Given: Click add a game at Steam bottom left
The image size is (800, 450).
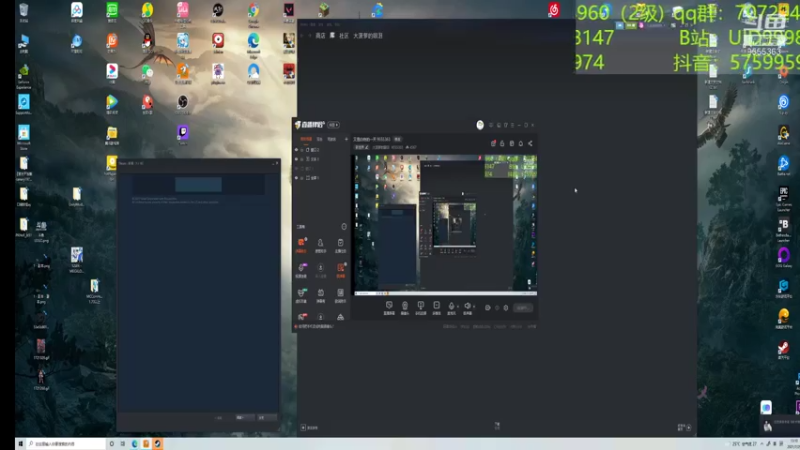Looking at the screenshot, I should (x=310, y=428).
